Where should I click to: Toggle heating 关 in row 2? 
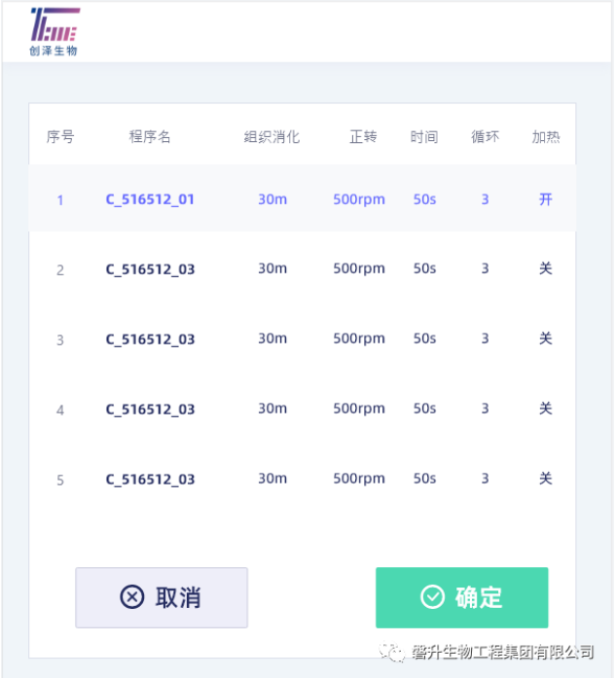coord(546,268)
